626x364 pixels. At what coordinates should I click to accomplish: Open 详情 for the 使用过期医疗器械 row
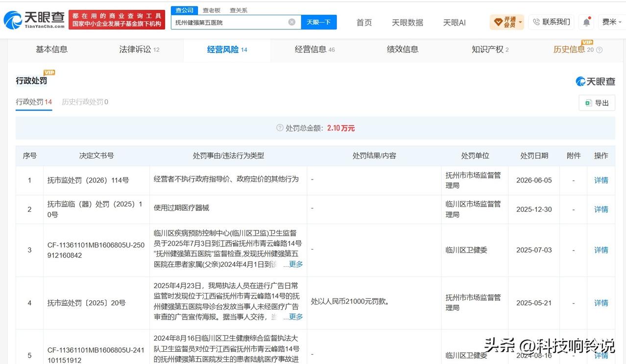coord(601,209)
